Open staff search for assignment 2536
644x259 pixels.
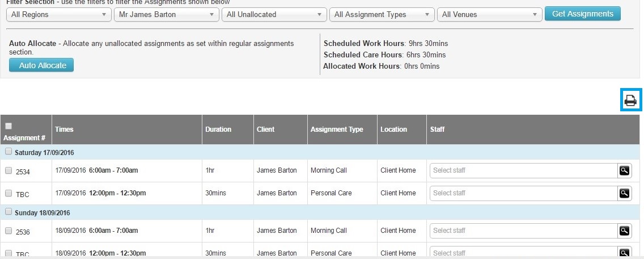(x=624, y=231)
